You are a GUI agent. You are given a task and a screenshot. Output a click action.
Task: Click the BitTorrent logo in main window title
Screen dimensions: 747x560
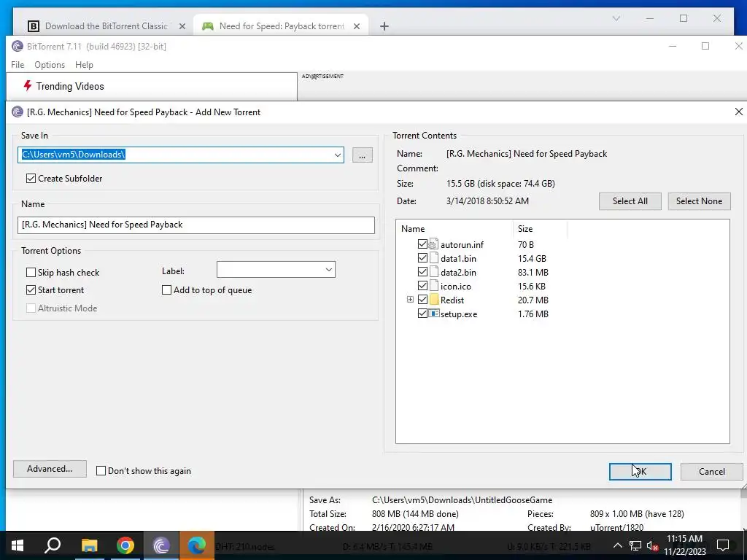[x=18, y=46]
